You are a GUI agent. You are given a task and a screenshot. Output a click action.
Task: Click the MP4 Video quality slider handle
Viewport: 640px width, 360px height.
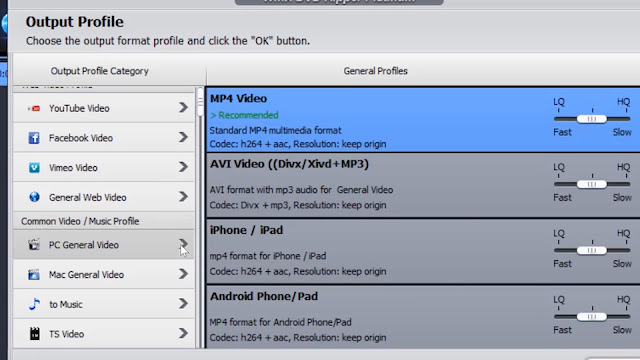(591, 119)
